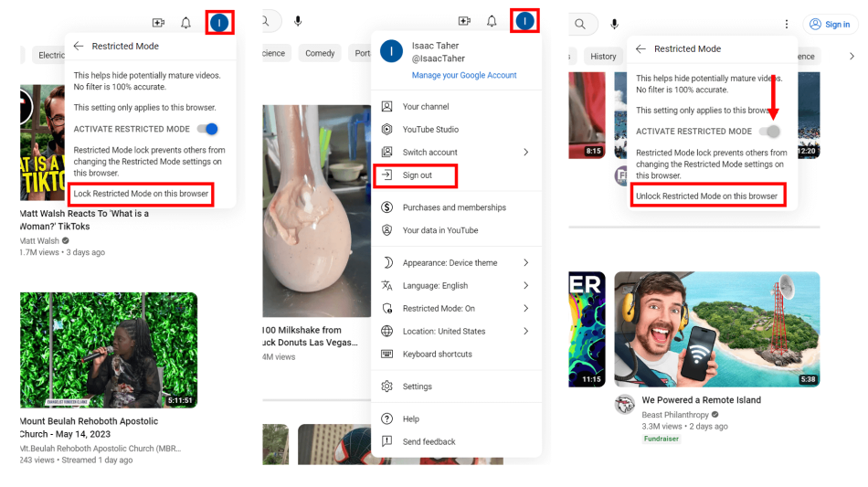The image size is (868, 487).
Task: Open the three-dot options menu
Action: pos(787,25)
